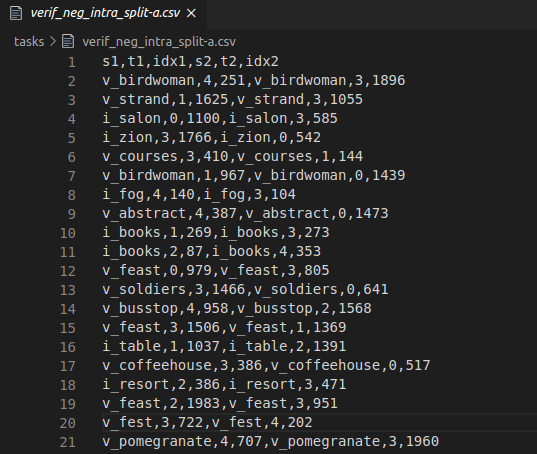Click the breadcrumb chevron after tasks

click(x=53, y=42)
